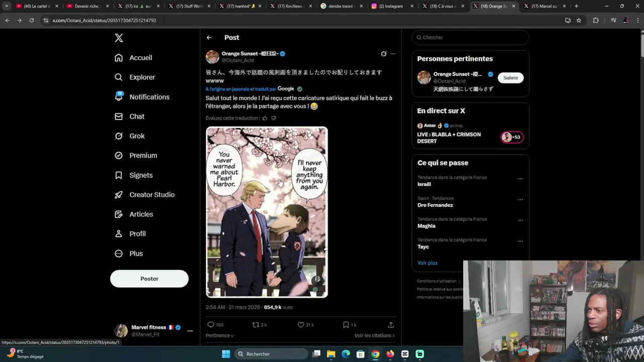Click the share post icon
This screenshot has width=644, height=362.
click(x=391, y=325)
